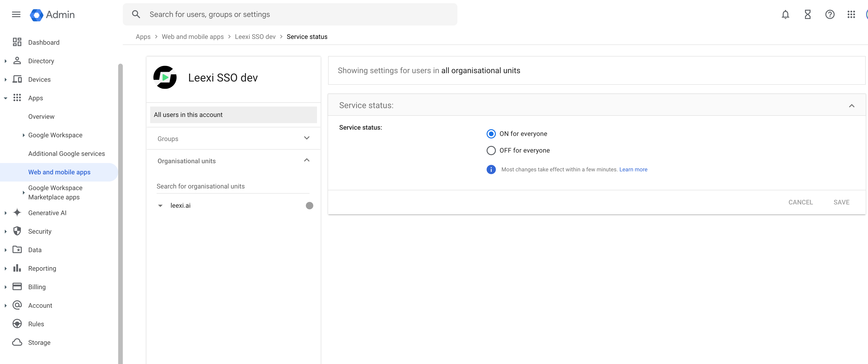Open the tasks hourglass icon
868x364 pixels.
click(x=807, y=15)
